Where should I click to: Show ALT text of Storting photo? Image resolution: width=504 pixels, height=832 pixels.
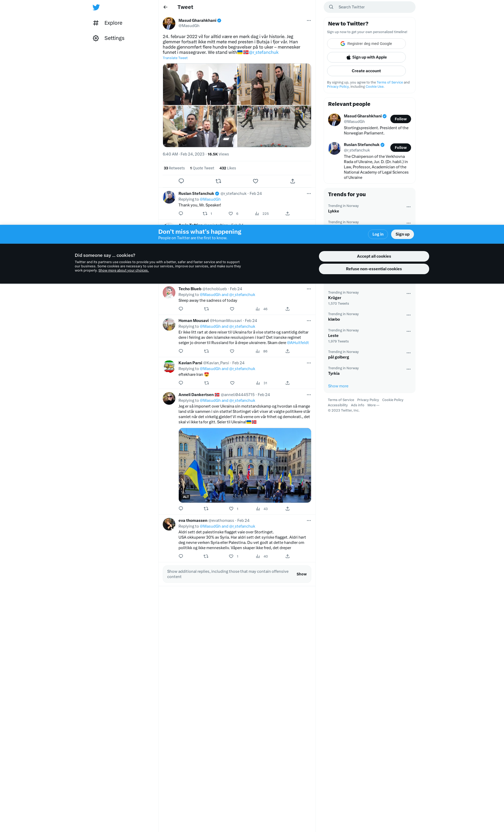click(x=186, y=497)
